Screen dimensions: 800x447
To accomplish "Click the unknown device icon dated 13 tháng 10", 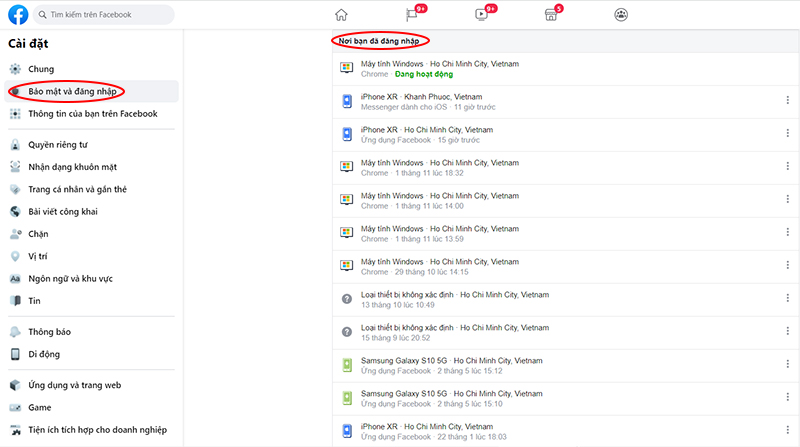I will point(347,299).
